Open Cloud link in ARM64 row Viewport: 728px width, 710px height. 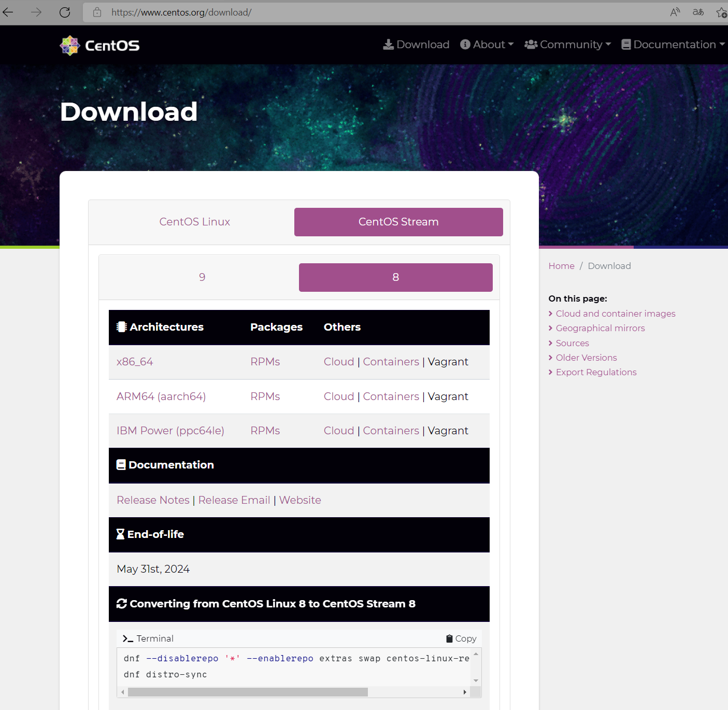[339, 396]
